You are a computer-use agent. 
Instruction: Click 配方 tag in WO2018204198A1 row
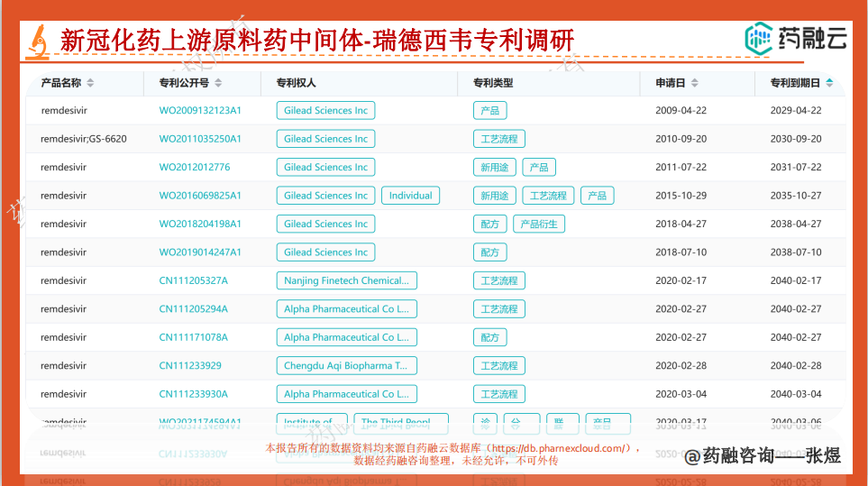(490, 224)
